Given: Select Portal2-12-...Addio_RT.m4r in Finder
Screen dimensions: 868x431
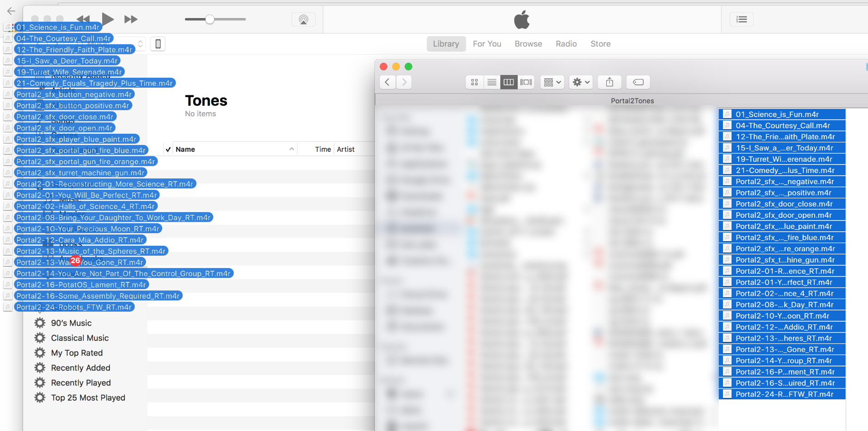Looking at the screenshot, I should click(782, 327).
